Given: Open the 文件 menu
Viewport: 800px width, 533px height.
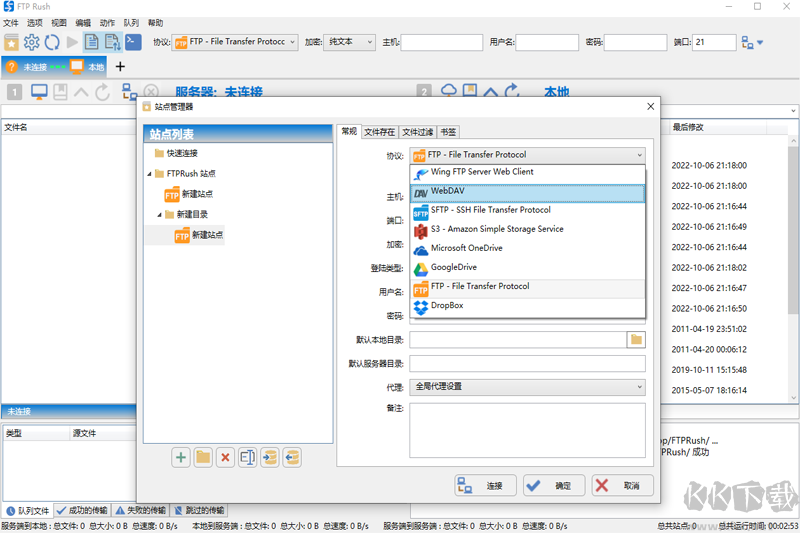Looking at the screenshot, I should pos(11,23).
